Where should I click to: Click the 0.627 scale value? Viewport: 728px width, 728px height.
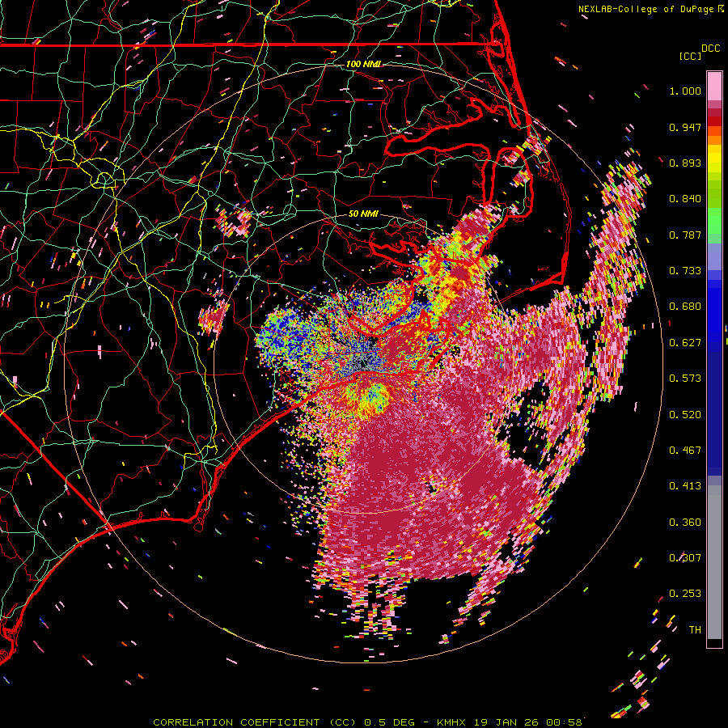[685, 343]
